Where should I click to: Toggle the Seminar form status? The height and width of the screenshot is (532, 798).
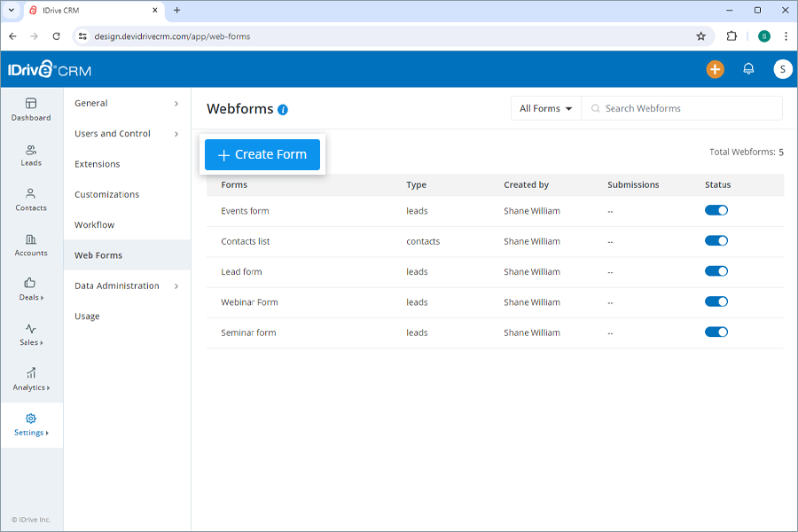(716, 332)
